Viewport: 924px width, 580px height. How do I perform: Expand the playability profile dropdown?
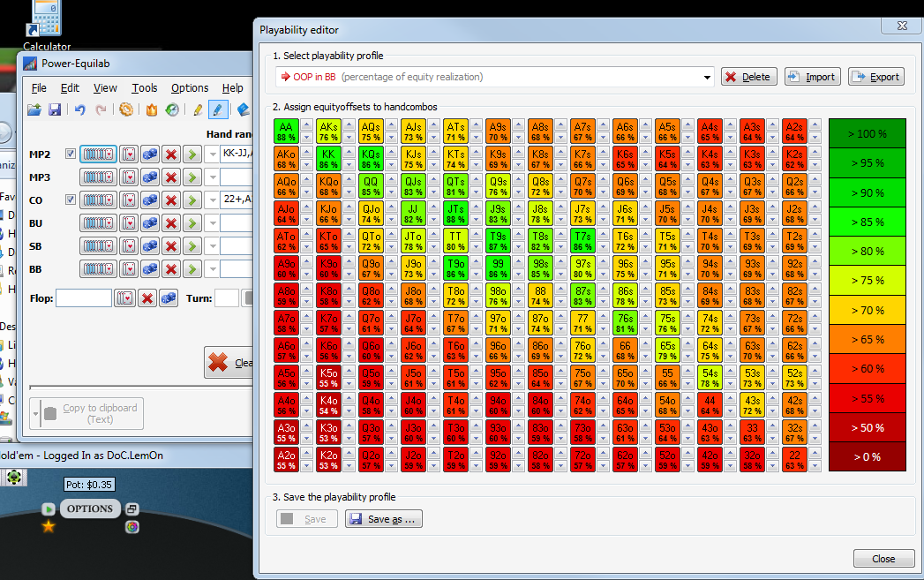tap(707, 77)
